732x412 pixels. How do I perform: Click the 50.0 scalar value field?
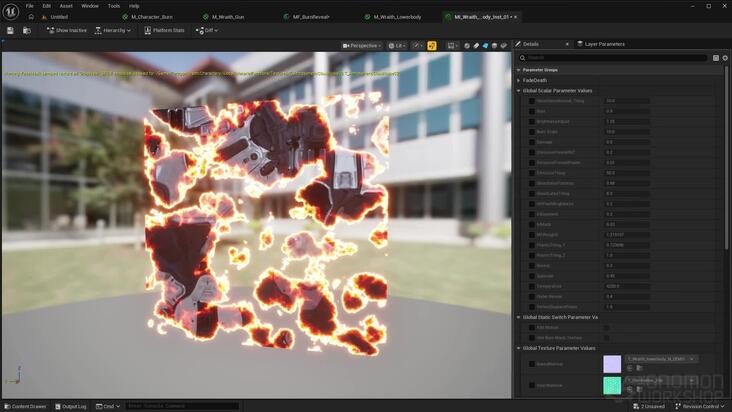[626, 173]
